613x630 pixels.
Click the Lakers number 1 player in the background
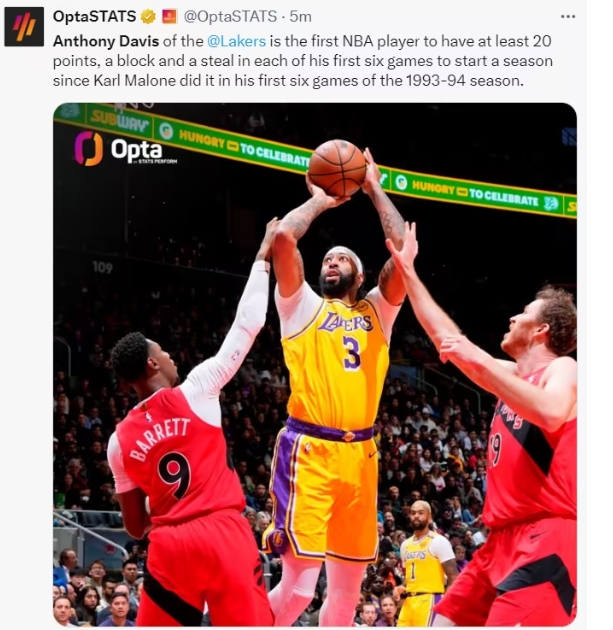click(x=427, y=562)
